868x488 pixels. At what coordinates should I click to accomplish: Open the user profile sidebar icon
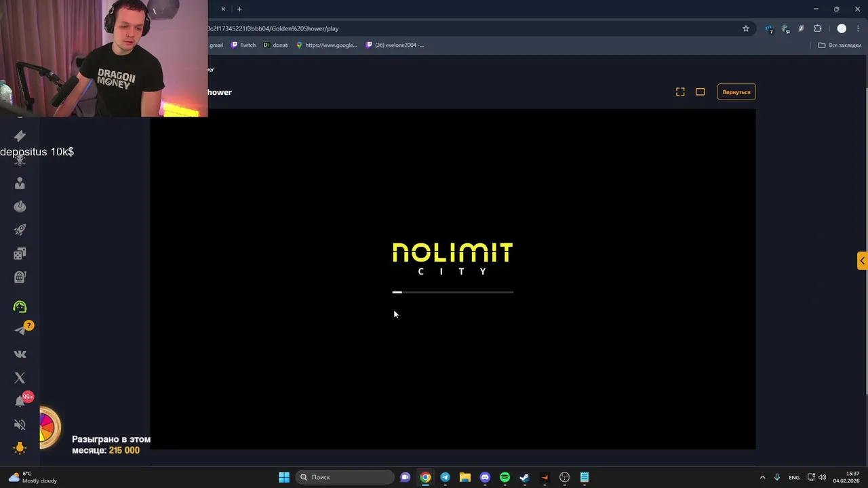click(20, 183)
